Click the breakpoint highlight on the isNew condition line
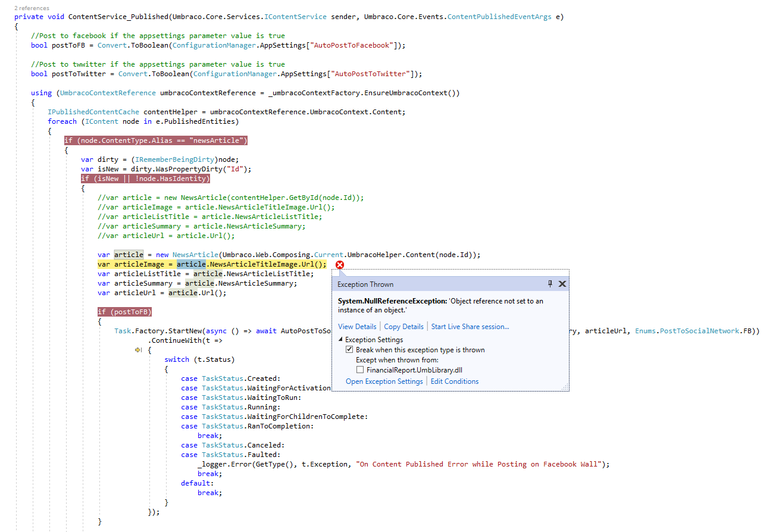 146,178
